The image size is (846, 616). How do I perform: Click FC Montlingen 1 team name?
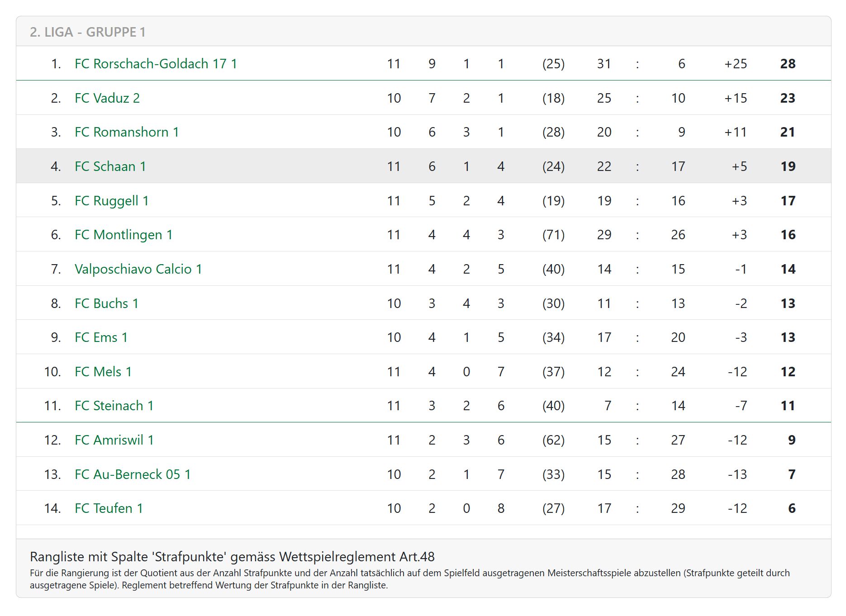point(124,235)
